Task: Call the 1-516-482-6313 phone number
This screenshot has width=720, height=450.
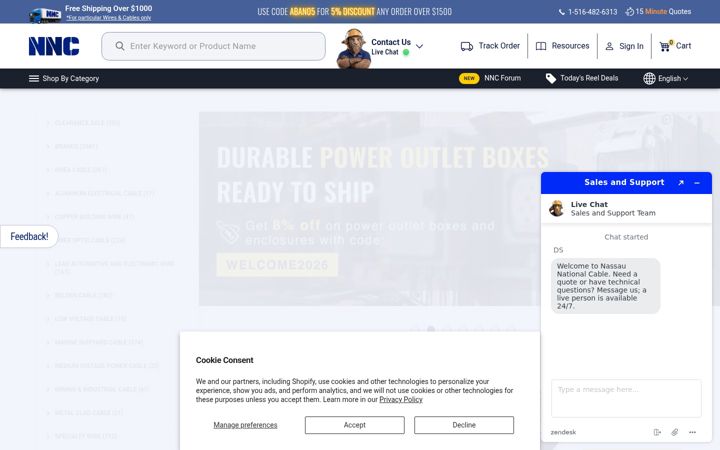Action: (x=588, y=12)
